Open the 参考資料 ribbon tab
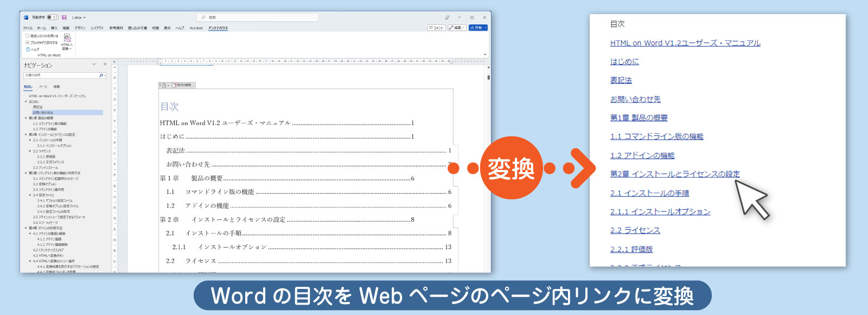Image resolution: width=868 pixels, height=315 pixels. [x=116, y=28]
